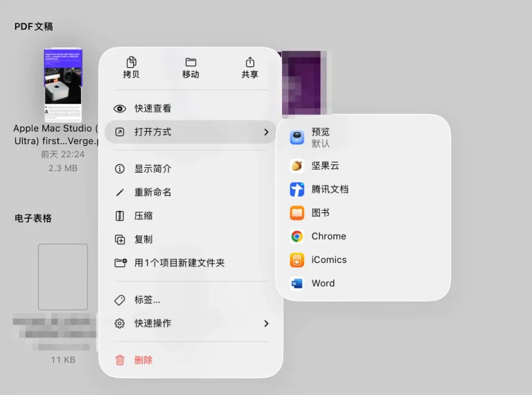Choose 压缩 to compress the file
Screen dimensions: 532x395
point(191,216)
